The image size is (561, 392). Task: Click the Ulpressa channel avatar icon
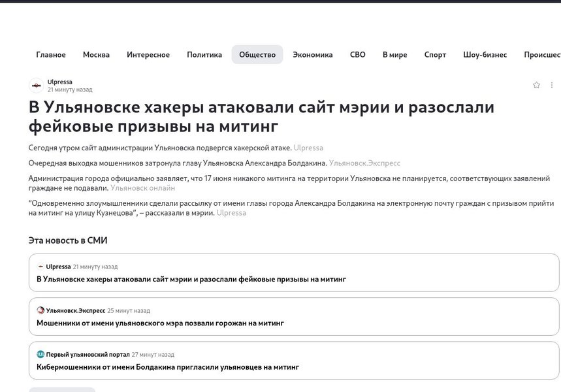pos(35,84)
